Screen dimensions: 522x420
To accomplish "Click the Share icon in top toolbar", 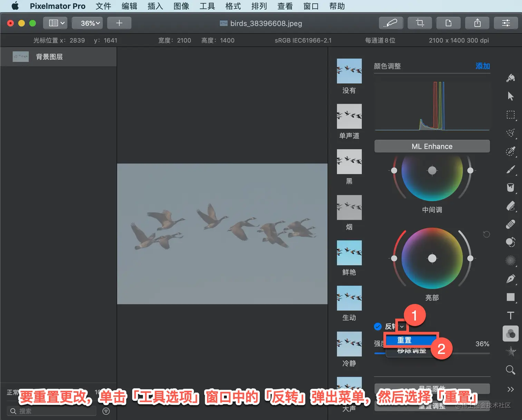I will [477, 23].
